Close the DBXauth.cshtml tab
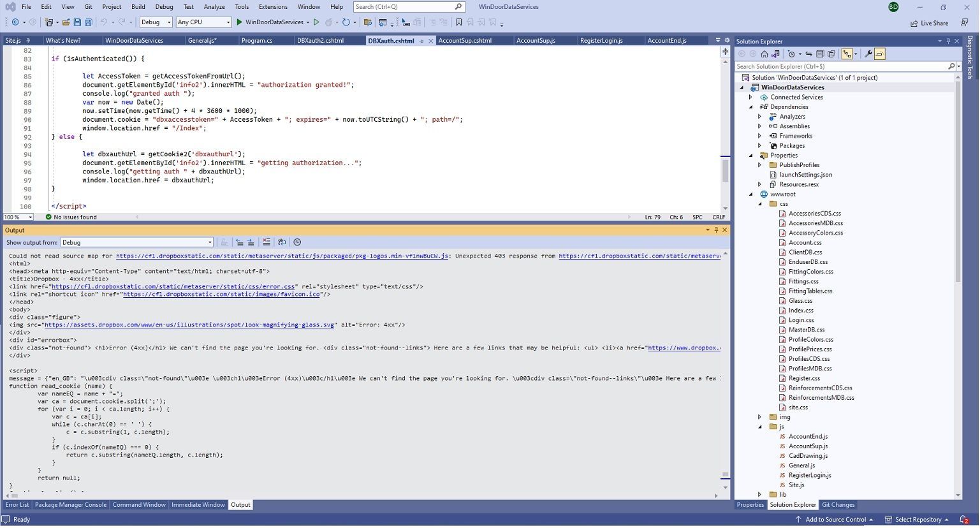980x528 pixels. pos(431,41)
